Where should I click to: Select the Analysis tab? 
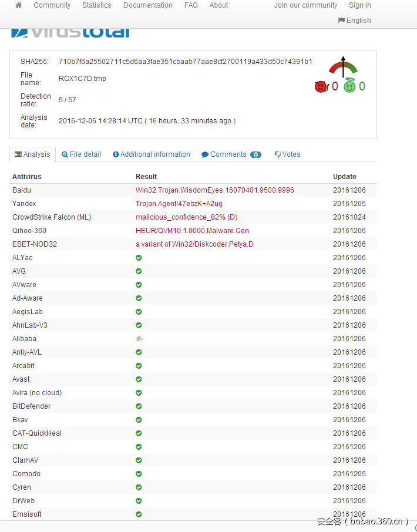tap(32, 154)
